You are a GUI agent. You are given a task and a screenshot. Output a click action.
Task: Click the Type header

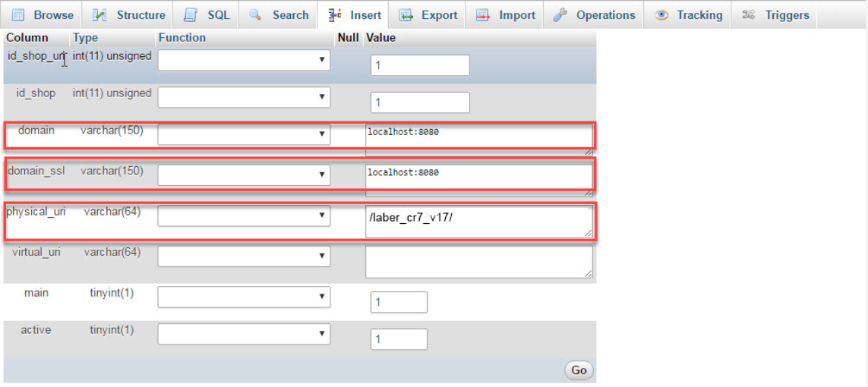[x=85, y=38]
